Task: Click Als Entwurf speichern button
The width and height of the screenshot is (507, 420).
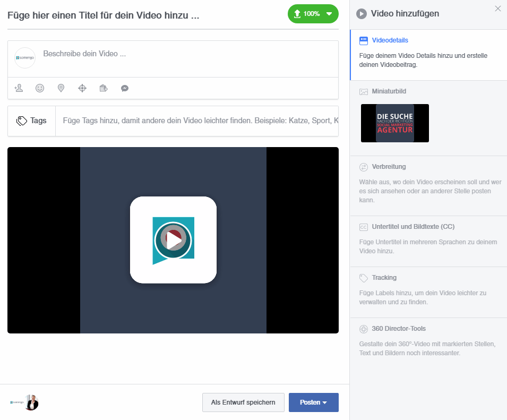Action: [x=243, y=402]
